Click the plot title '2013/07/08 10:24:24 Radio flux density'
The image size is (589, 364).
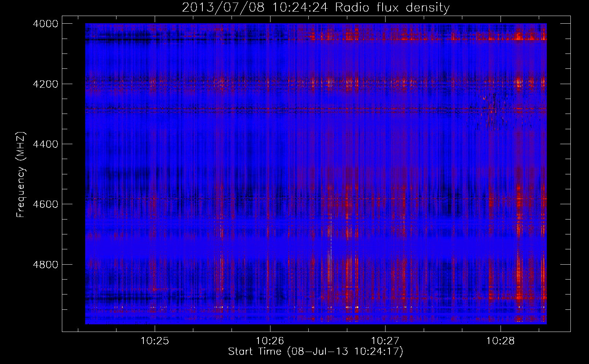pyautogui.click(x=316, y=7)
